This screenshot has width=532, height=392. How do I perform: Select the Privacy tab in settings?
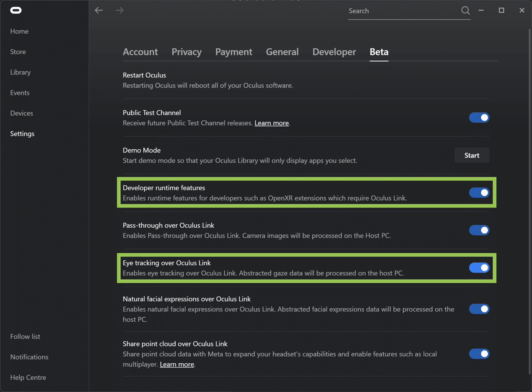[x=187, y=52]
